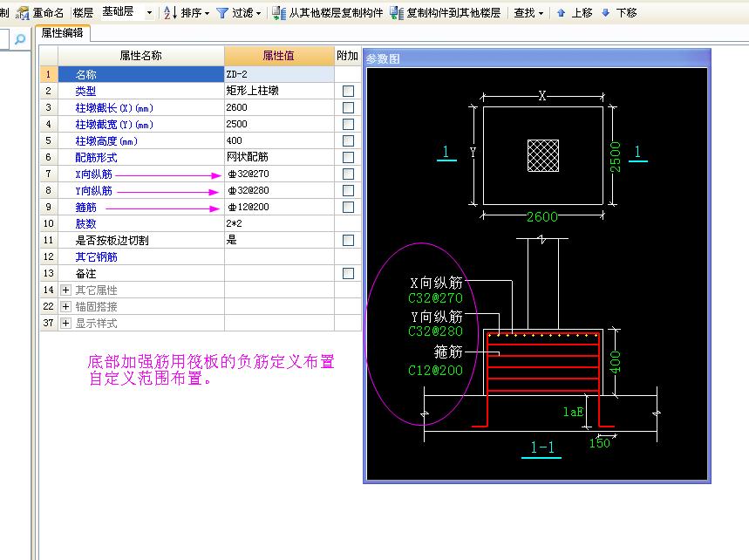Click the green C32@280 diagram value
Screen dimensions: 749x560
pyautogui.click(x=435, y=331)
